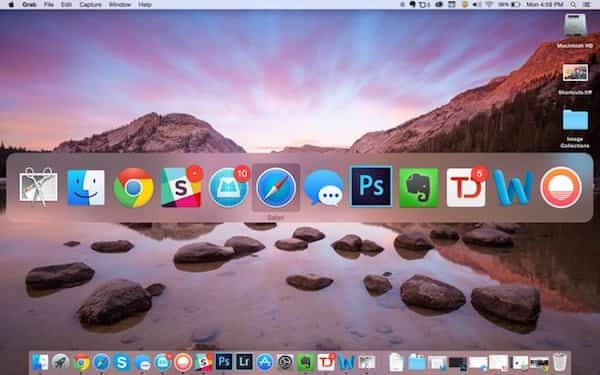
Task: Click the menu bar clock
Action: (545, 5)
